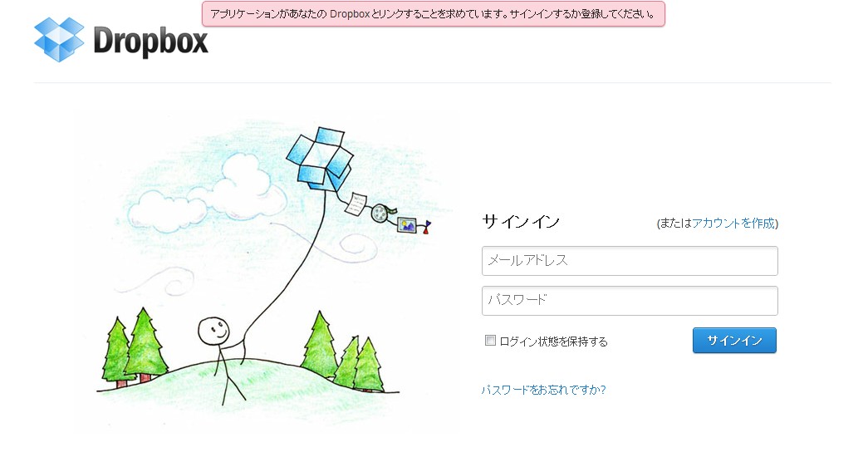Click the blue box kite in the illustration

[x=321, y=159]
